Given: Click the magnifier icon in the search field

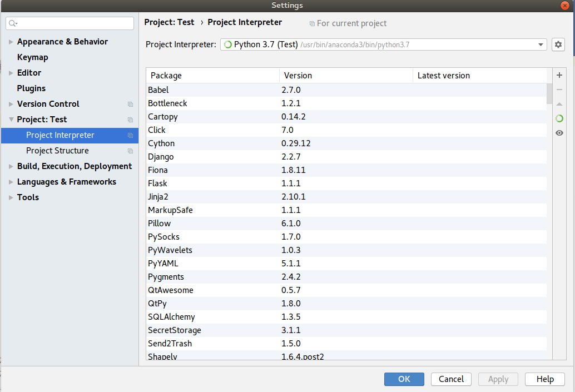Looking at the screenshot, I should (12, 23).
